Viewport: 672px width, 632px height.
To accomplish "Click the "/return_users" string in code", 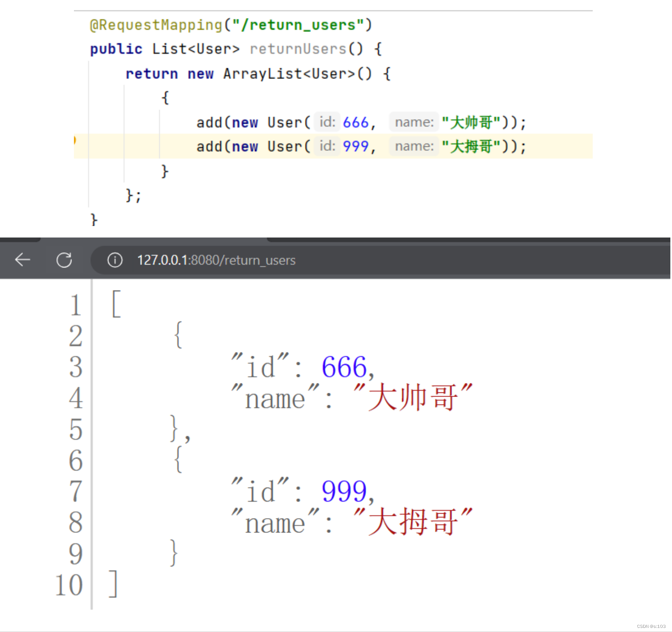I will pyautogui.click(x=298, y=25).
